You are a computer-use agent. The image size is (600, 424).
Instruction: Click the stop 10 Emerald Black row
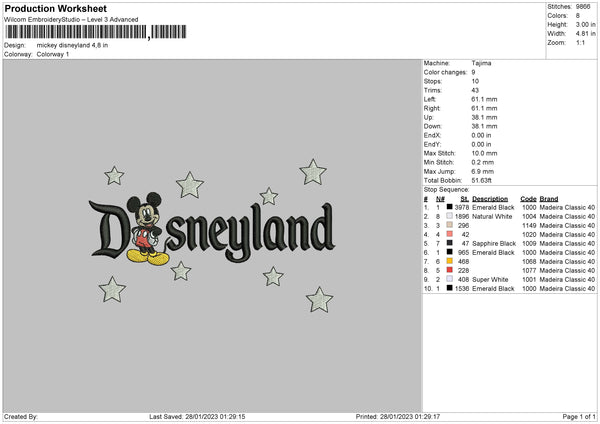pyautogui.click(x=509, y=289)
